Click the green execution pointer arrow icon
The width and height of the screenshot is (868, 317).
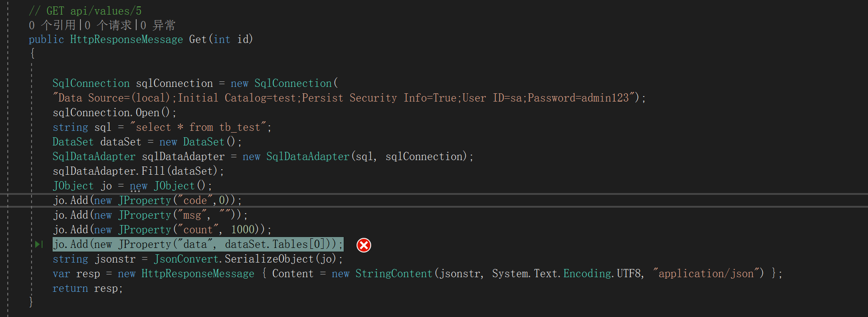[39, 244]
